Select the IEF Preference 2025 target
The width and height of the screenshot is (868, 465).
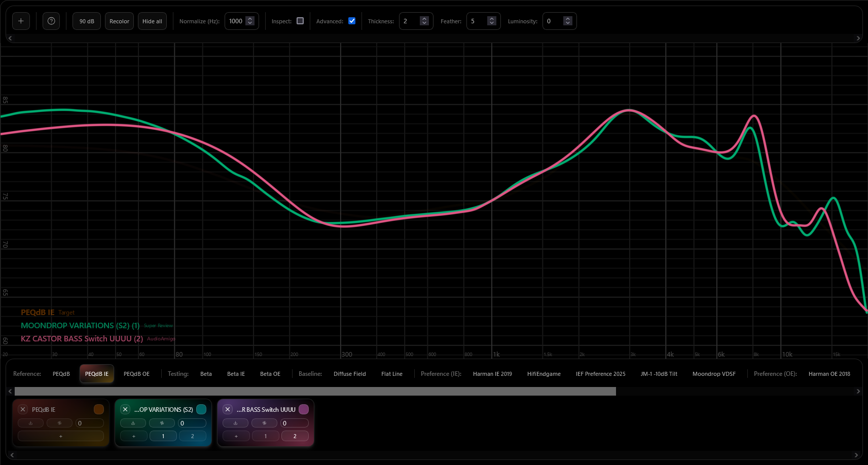pyautogui.click(x=601, y=374)
